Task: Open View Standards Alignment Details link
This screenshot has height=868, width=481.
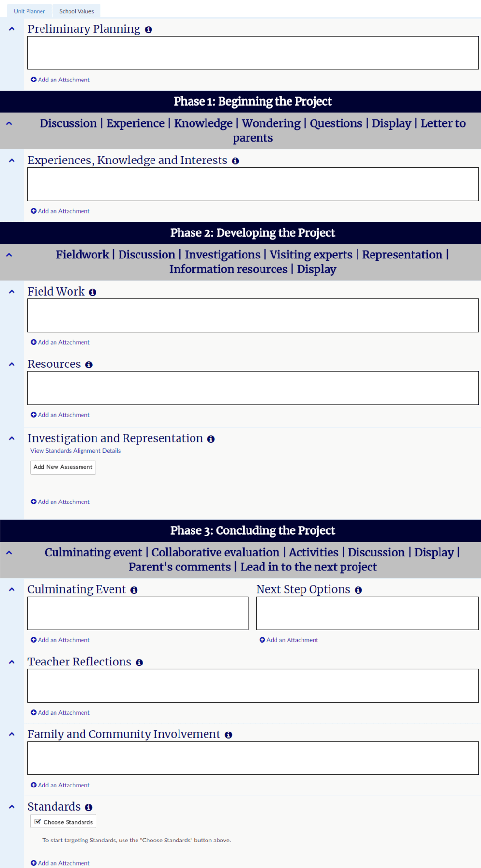Action: (x=75, y=451)
